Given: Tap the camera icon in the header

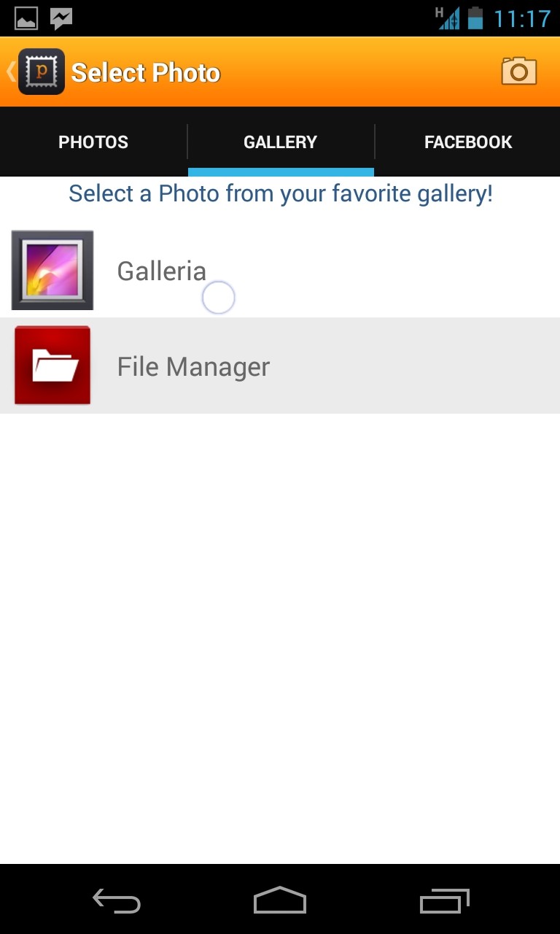Looking at the screenshot, I should point(518,72).
